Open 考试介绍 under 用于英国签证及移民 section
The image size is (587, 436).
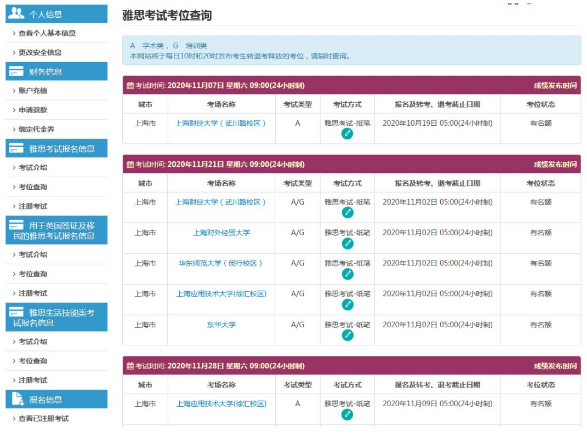(33, 254)
